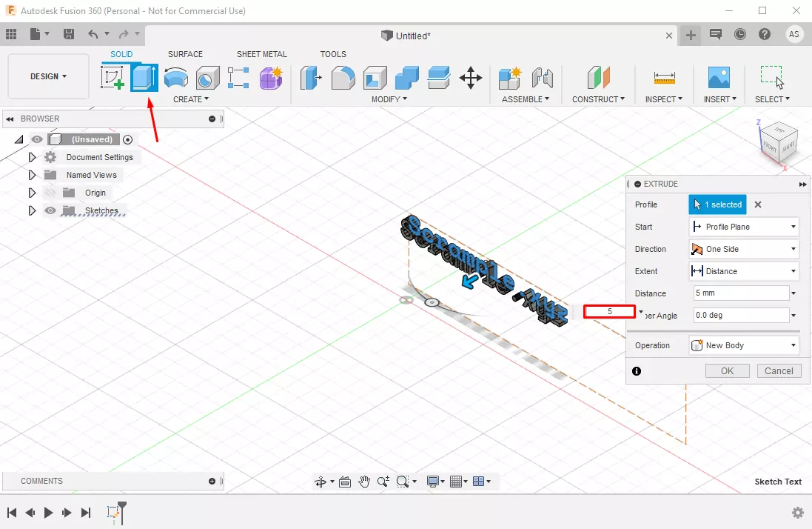Choose the Revolve tool icon
The height and width of the screenshot is (529, 812).
coord(176,78)
